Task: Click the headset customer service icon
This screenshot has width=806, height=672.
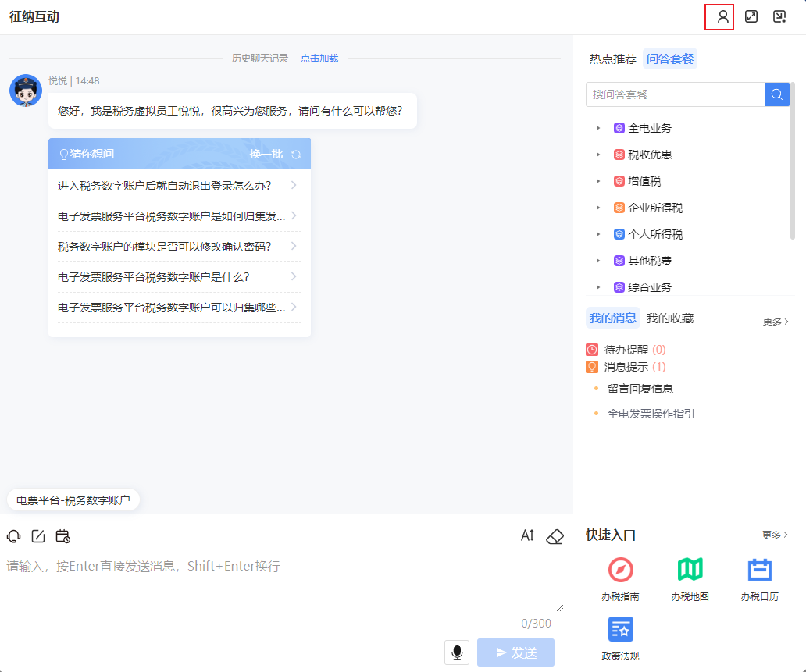Action: pyautogui.click(x=13, y=536)
